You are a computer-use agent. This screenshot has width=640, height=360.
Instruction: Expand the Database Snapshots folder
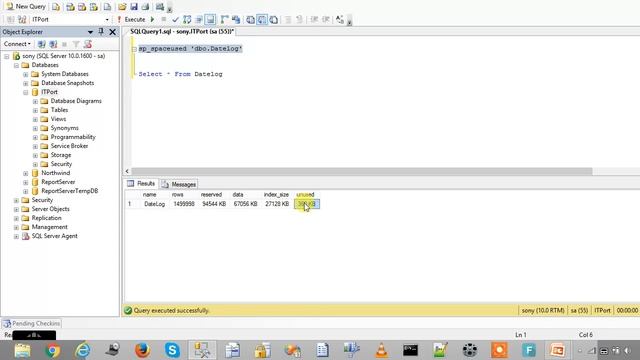(26, 83)
